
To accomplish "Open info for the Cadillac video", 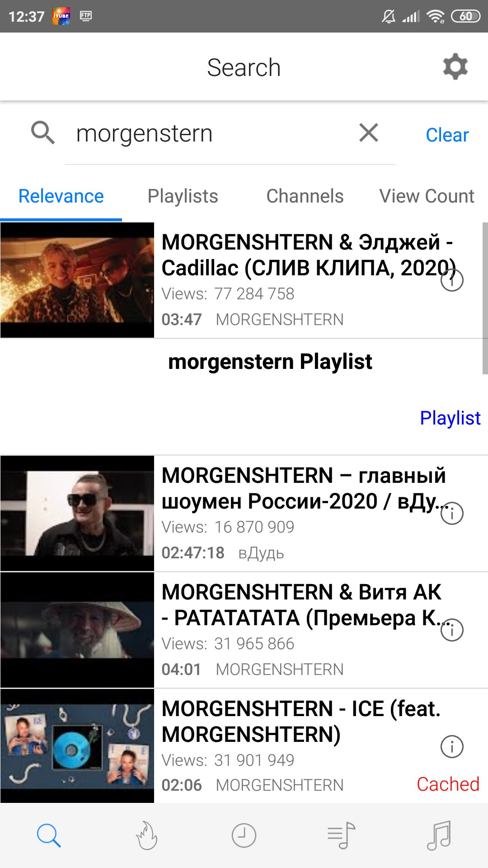I will pos(452,280).
